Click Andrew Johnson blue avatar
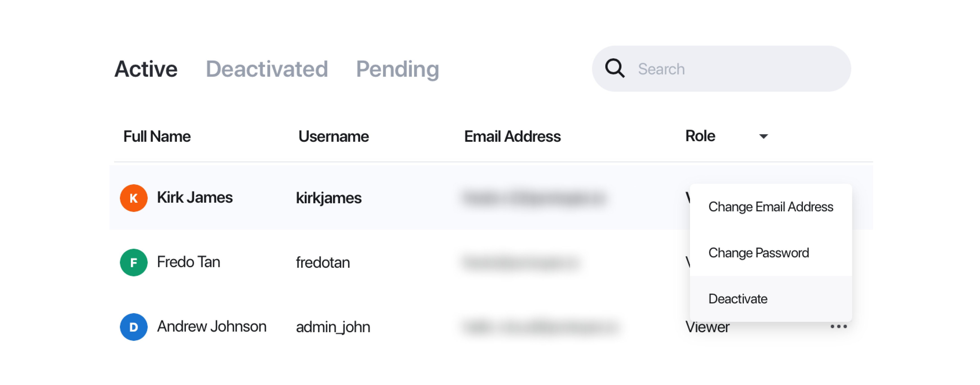 pos(134,327)
